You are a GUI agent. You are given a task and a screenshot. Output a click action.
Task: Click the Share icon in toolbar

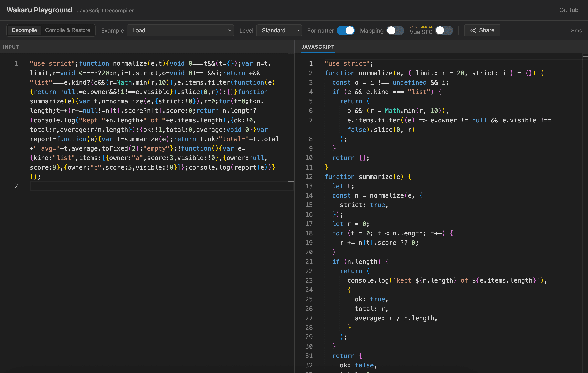pos(473,30)
